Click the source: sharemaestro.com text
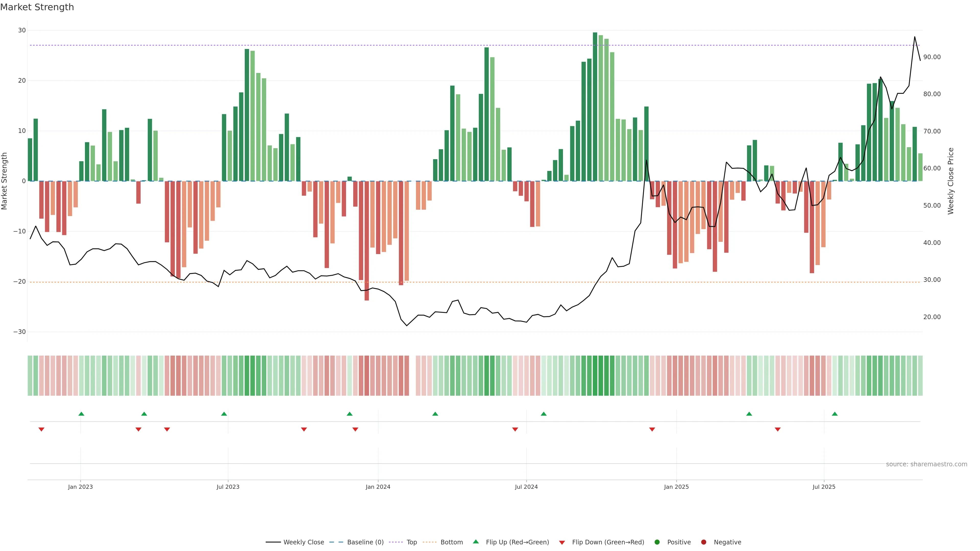 click(x=926, y=464)
